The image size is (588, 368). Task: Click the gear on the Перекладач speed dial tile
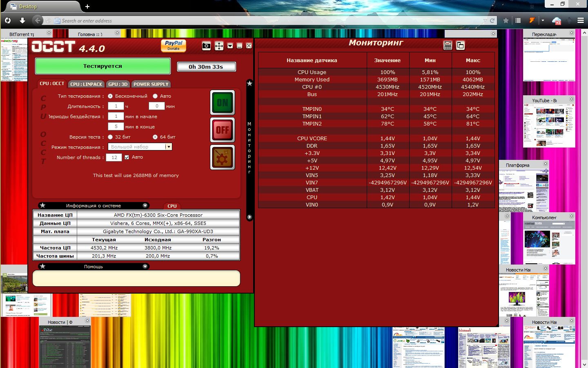pyautogui.click(x=572, y=33)
